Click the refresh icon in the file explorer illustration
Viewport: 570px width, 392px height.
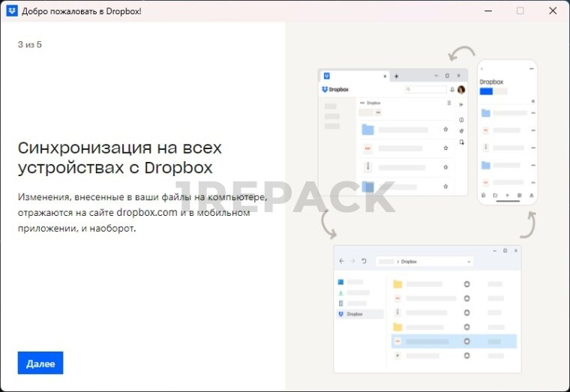[364, 261]
